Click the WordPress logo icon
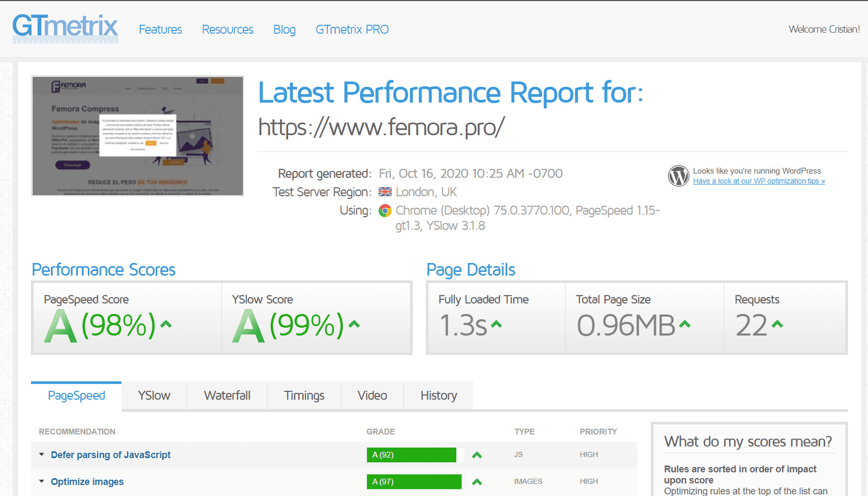 tap(678, 176)
